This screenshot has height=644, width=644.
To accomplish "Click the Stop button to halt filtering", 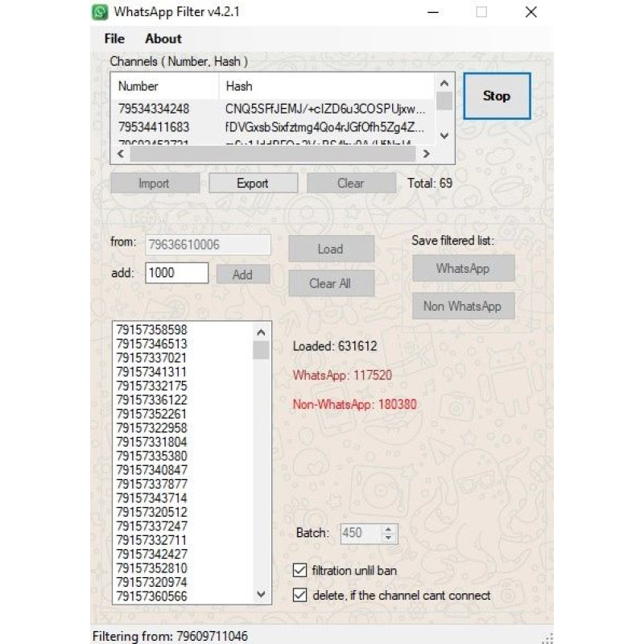I will tap(496, 96).
